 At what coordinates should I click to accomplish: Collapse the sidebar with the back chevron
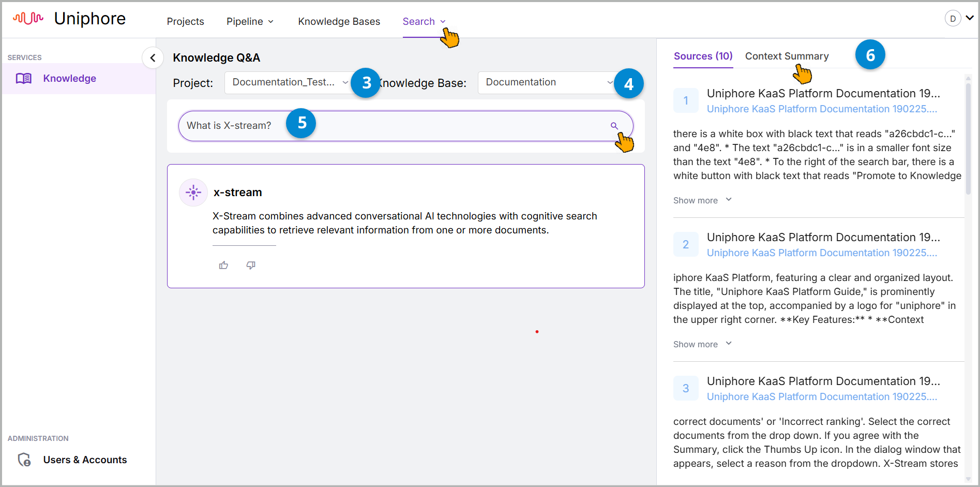tap(153, 58)
